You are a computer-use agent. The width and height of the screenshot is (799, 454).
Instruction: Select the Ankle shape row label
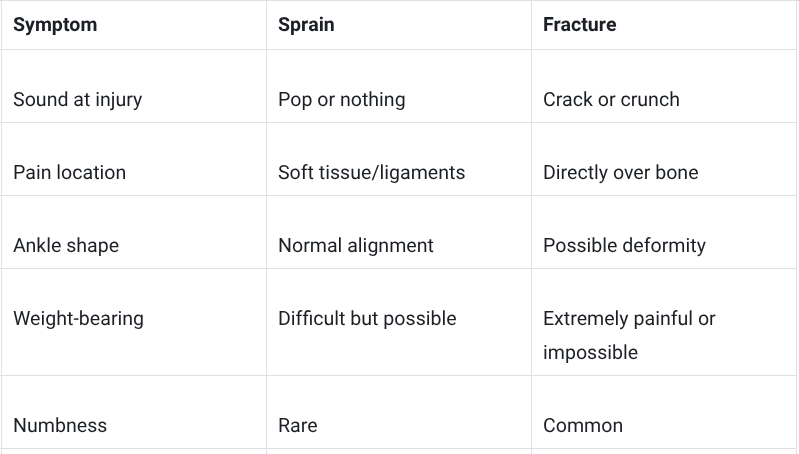pos(66,246)
